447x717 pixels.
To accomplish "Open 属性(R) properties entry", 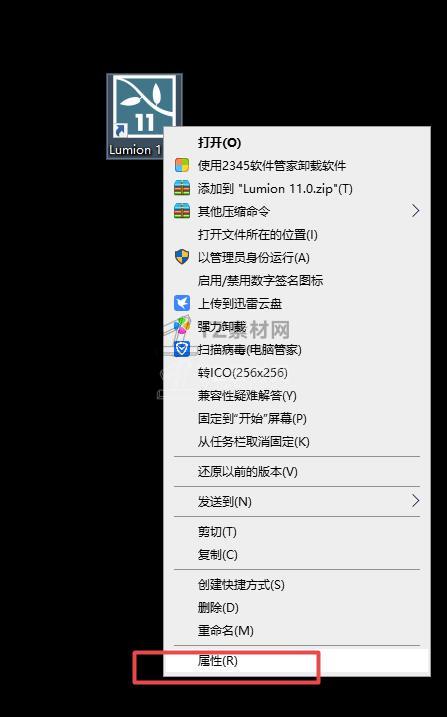I will coord(297,661).
